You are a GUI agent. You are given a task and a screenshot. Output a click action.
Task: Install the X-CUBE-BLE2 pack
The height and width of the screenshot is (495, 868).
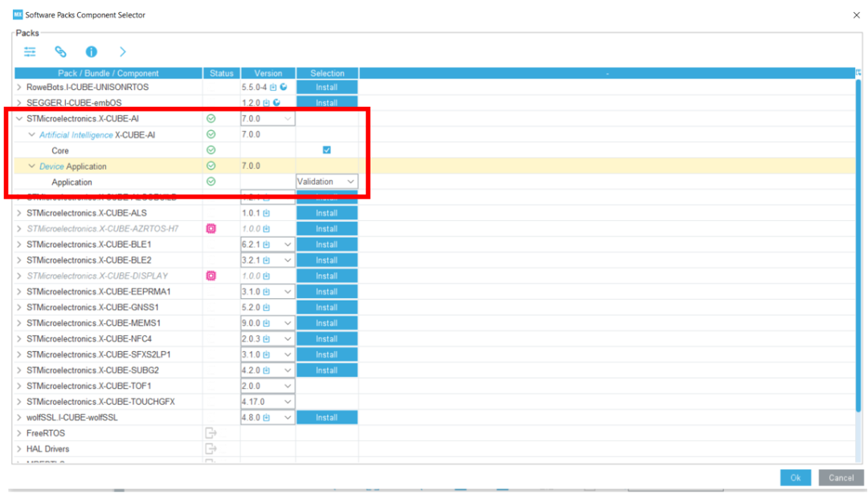(326, 260)
